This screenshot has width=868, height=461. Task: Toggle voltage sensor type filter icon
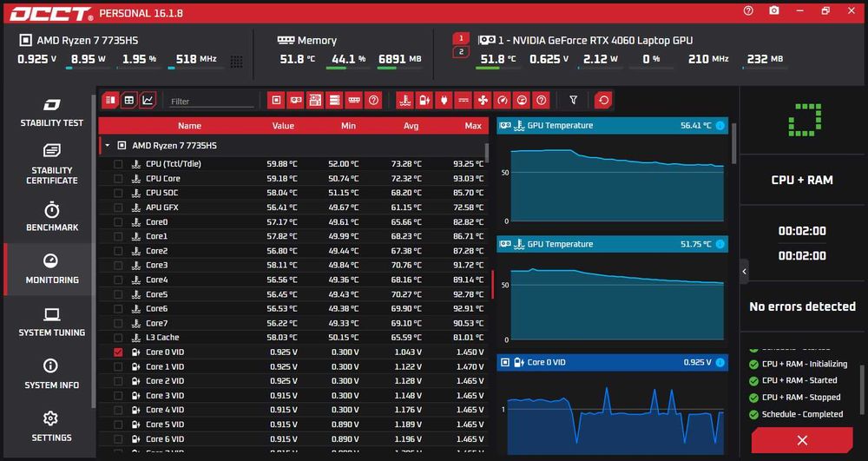tap(424, 100)
